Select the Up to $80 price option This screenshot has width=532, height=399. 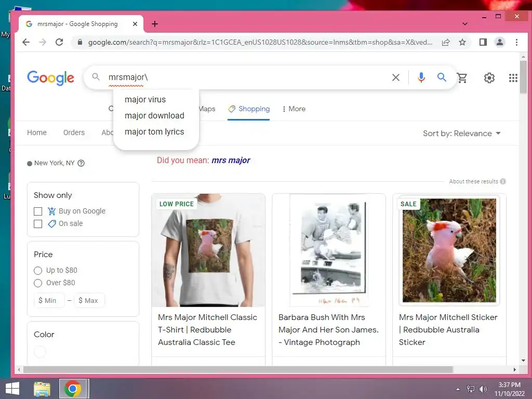pos(38,270)
